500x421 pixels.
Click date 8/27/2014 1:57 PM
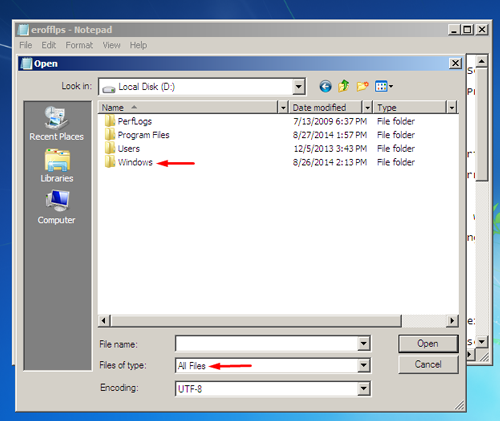pyautogui.click(x=330, y=135)
